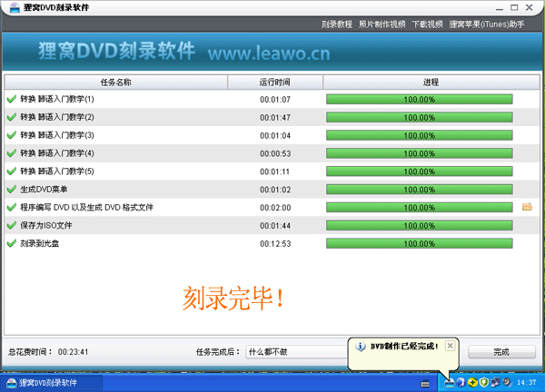Image resolution: width=545 pixels, height=392 pixels.
Task: Click the total time value 00:23:41
Action: [73, 352]
